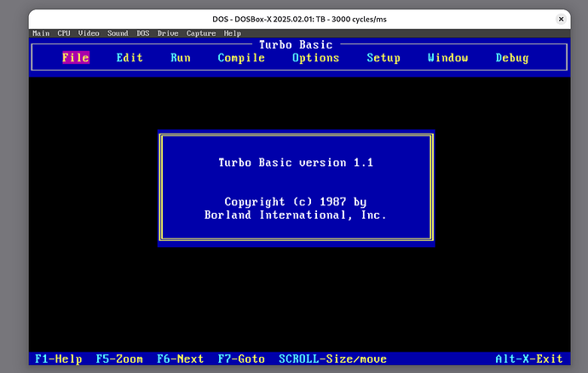This screenshot has height=373, width=588.
Task: Open the Window menu in Turbo Basic
Action: (x=447, y=58)
